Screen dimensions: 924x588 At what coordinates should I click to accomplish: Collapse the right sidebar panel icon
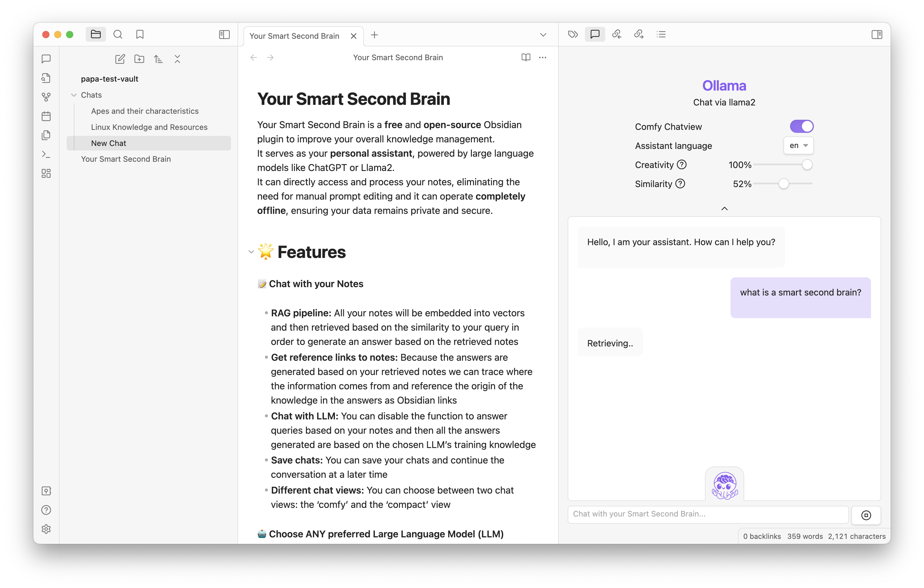[x=877, y=35]
